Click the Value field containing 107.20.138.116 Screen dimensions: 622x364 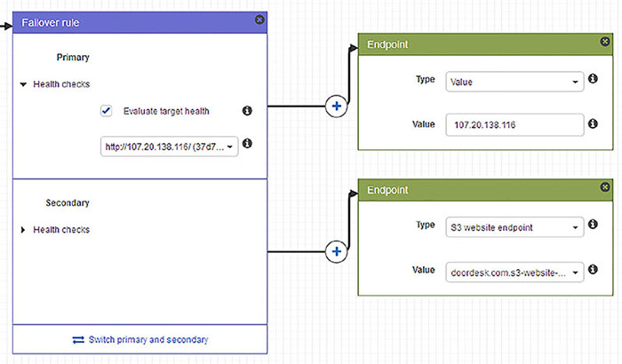click(514, 125)
